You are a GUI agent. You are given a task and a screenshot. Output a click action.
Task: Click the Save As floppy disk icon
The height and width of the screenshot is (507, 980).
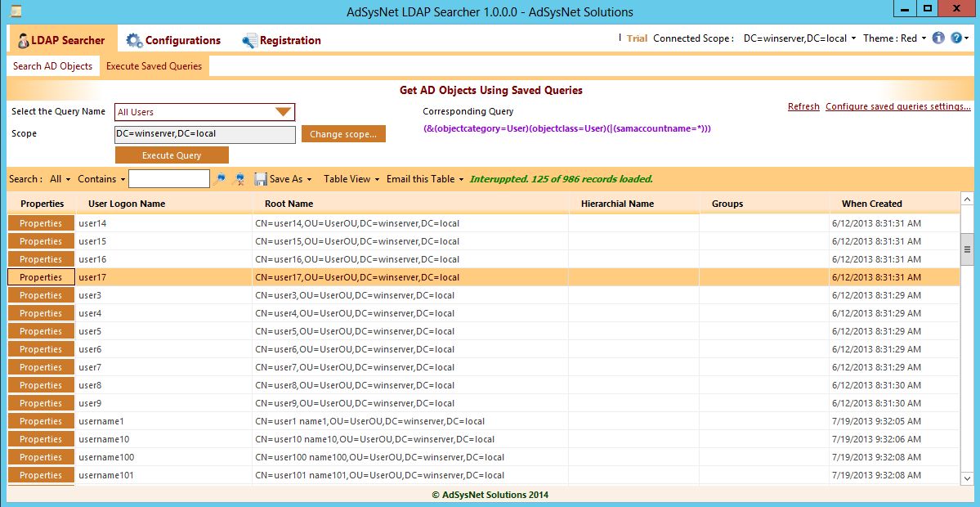click(x=261, y=179)
